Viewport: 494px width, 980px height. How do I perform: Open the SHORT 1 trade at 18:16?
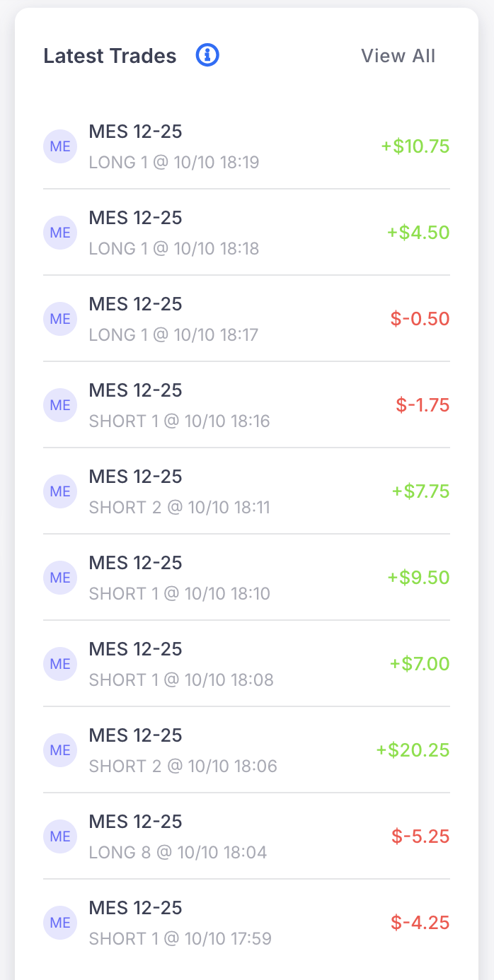coord(179,406)
